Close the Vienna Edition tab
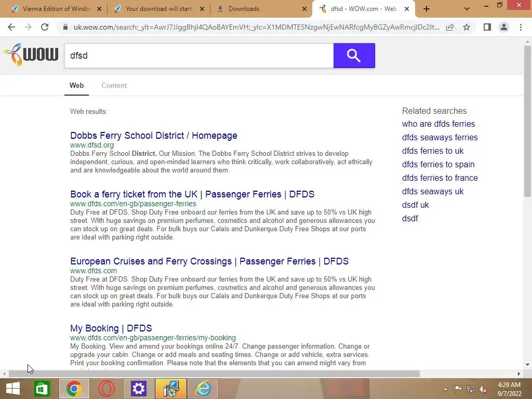 point(99,9)
